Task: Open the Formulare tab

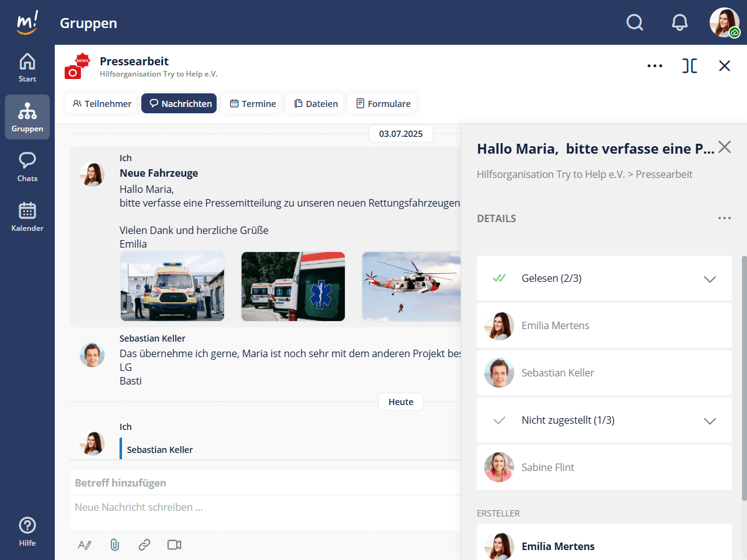Action: pos(382,103)
